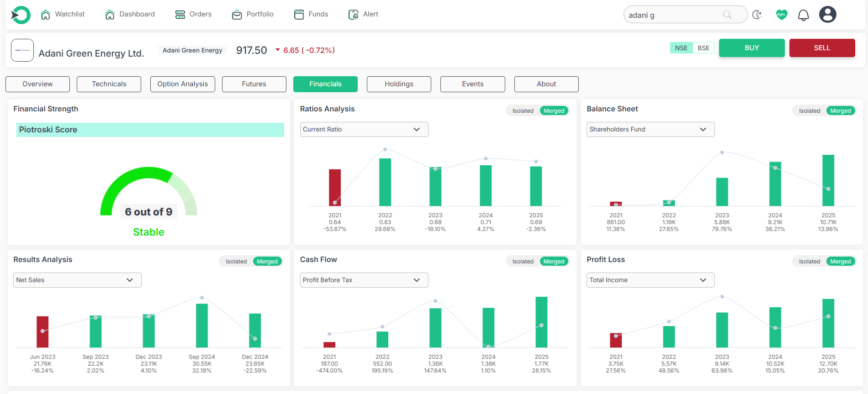Click the green 'Stable' rating label
868x394 pixels.
(148, 232)
